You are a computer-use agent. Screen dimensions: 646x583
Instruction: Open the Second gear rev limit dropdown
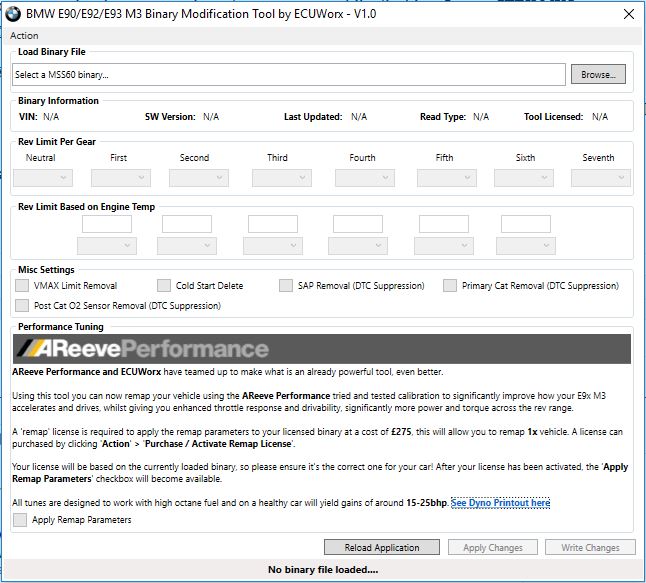point(199,178)
